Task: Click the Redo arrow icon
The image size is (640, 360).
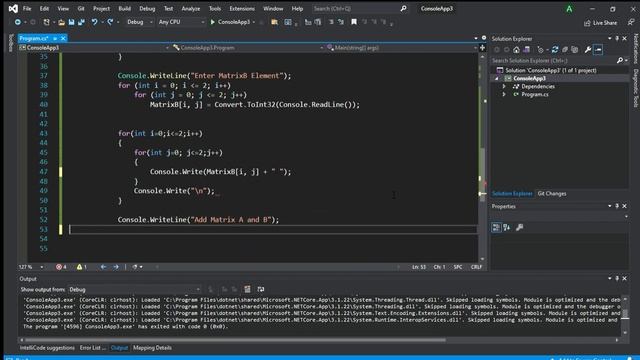Action: pyautogui.click(x=110, y=22)
